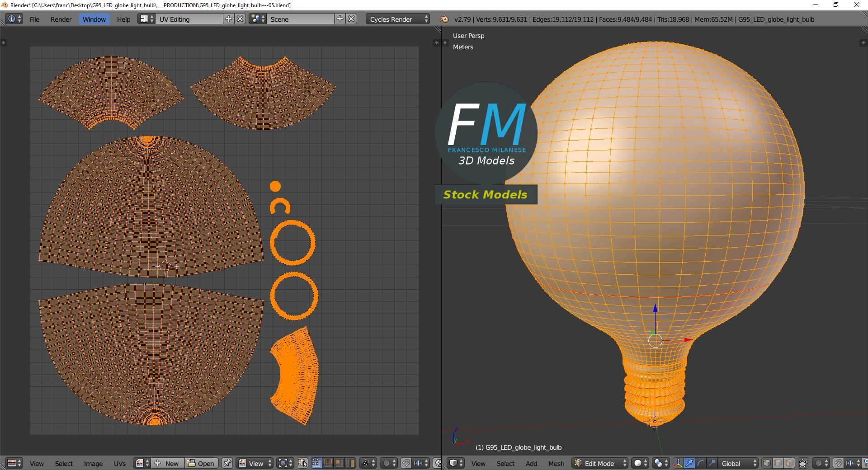Toggle snapping in the 3D View
The height and width of the screenshot is (470, 868).
coord(838,463)
